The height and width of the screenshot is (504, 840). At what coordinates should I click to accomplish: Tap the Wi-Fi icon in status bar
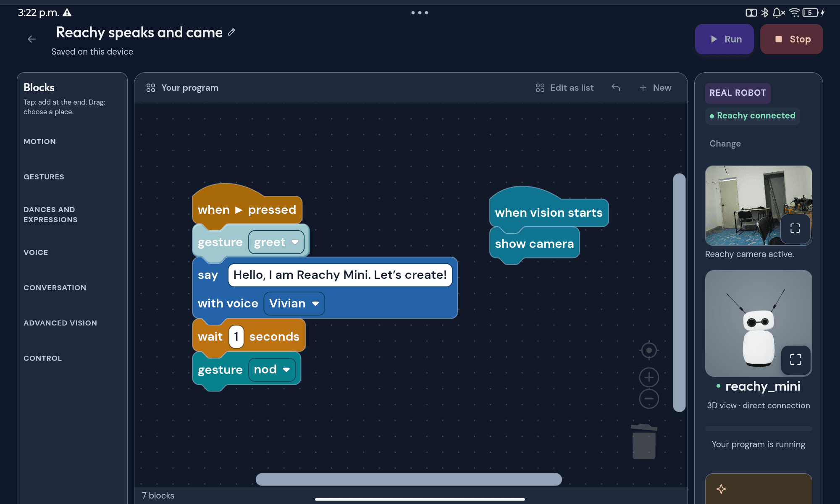pos(794,13)
